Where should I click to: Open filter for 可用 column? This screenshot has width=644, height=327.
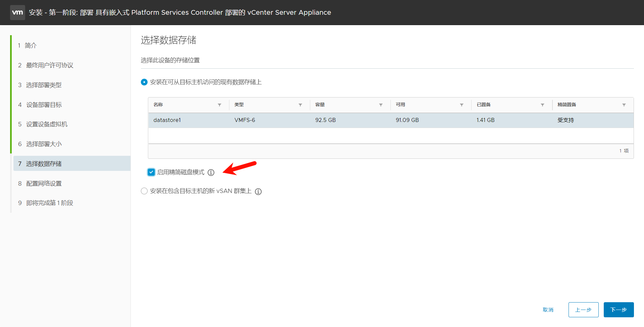462,105
